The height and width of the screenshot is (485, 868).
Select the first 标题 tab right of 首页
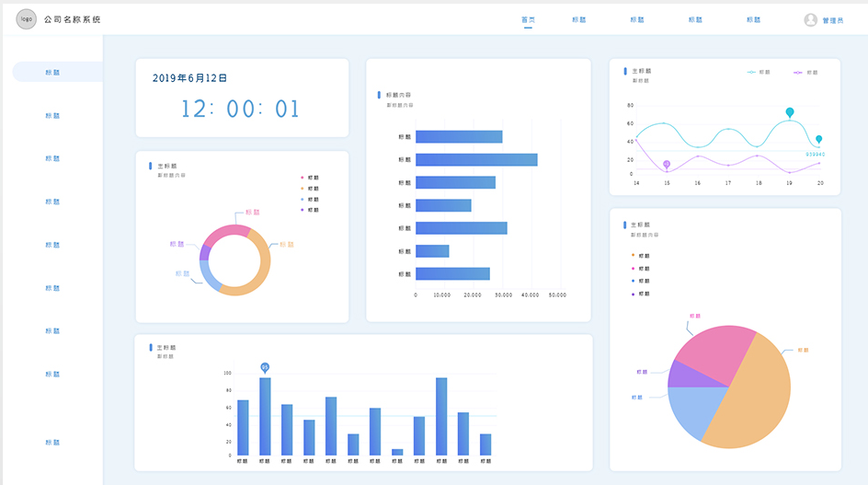tap(578, 19)
